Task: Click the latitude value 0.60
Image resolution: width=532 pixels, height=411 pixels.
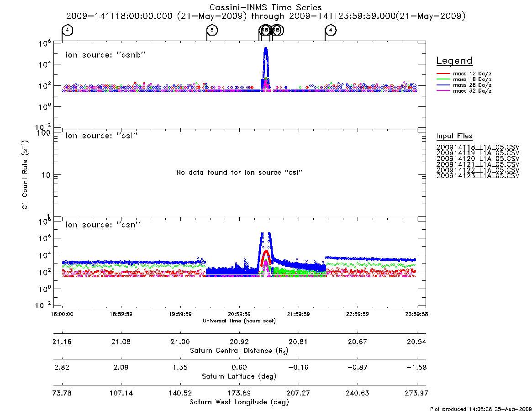Action: (x=239, y=367)
